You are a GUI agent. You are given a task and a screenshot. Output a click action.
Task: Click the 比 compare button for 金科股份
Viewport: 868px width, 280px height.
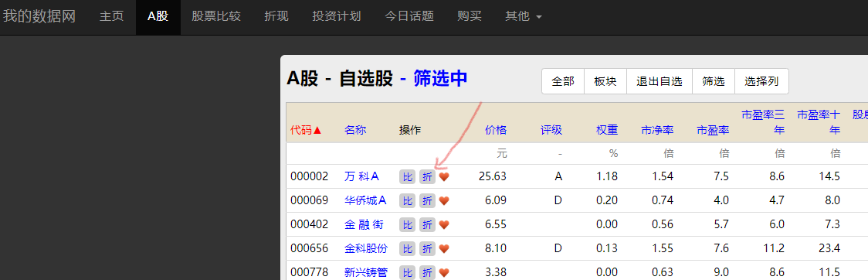408,248
